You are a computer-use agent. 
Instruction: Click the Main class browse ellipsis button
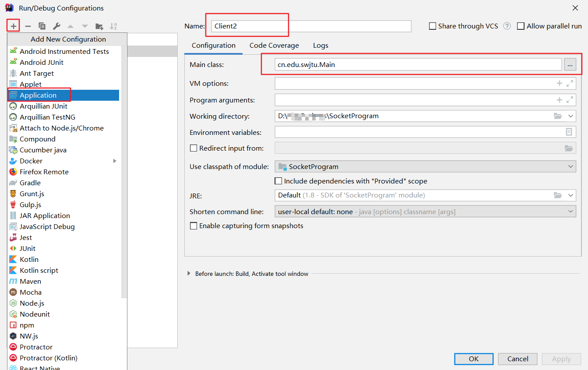pyautogui.click(x=570, y=64)
